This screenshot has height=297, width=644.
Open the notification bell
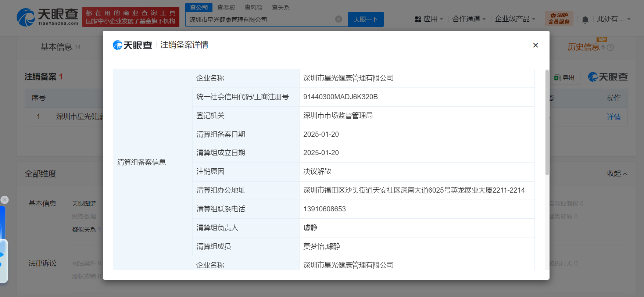pos(585,19)
